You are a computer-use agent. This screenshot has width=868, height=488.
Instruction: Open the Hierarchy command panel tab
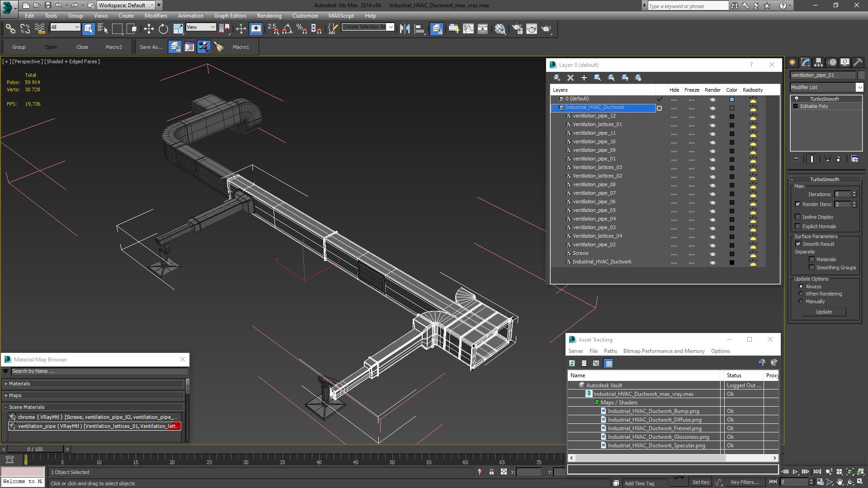(818, 62)
